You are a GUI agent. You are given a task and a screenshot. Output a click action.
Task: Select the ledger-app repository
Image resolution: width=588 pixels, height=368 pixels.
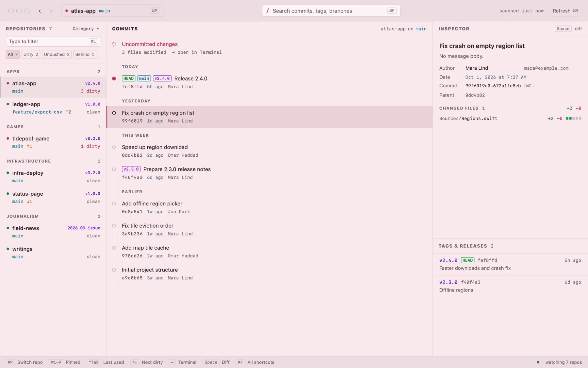(x=53, y=108)
